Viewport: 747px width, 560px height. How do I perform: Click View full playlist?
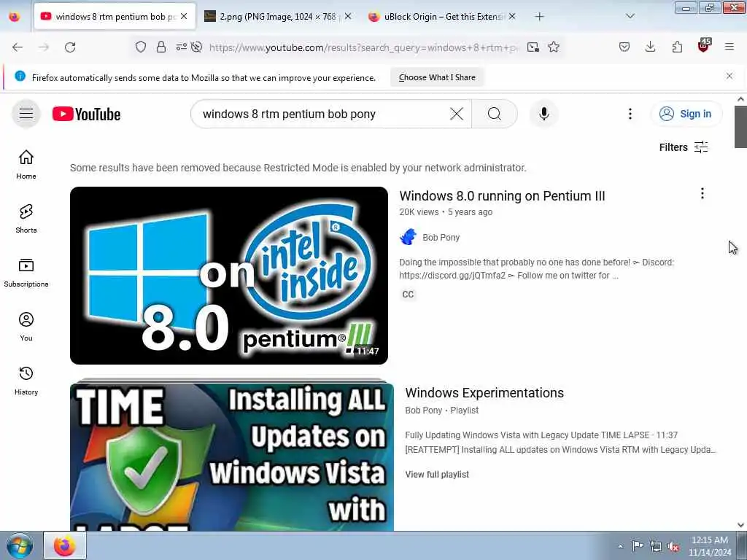(x=437, y=474)
